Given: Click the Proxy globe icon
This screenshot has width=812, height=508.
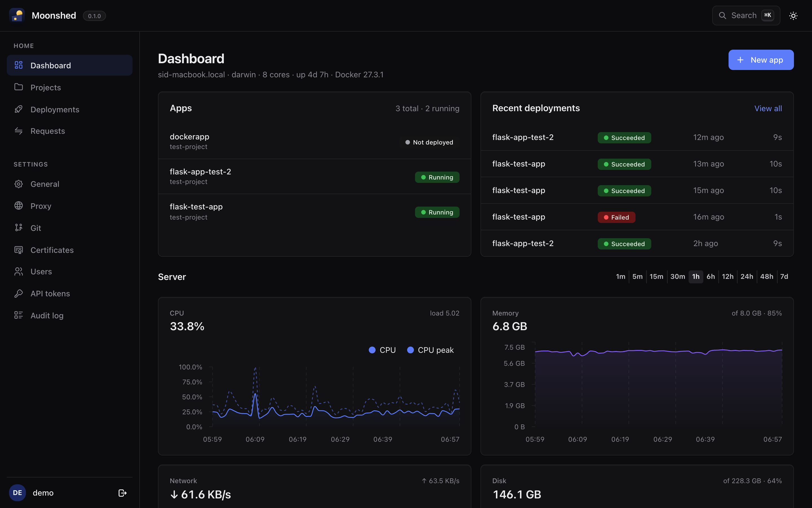Looking at the screenshot, I should (19, 206).
